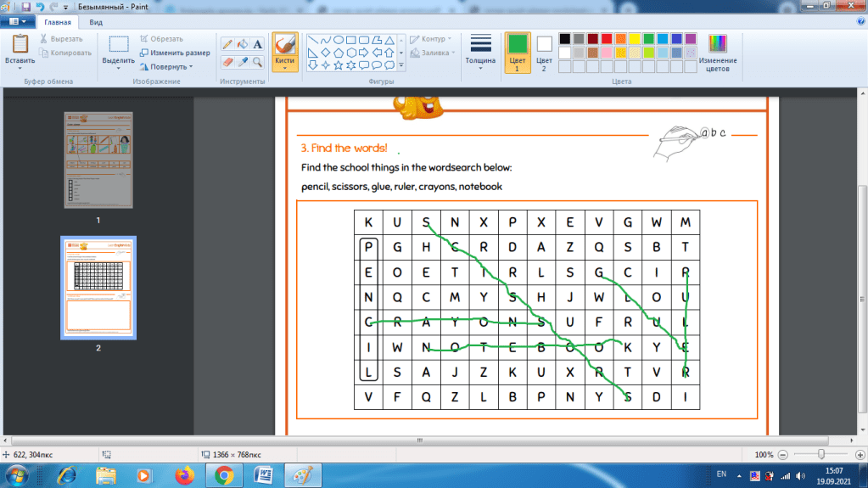Select the Magnifier tool
The width and height of the screenshot is (868, 488).
click(257, 62)
